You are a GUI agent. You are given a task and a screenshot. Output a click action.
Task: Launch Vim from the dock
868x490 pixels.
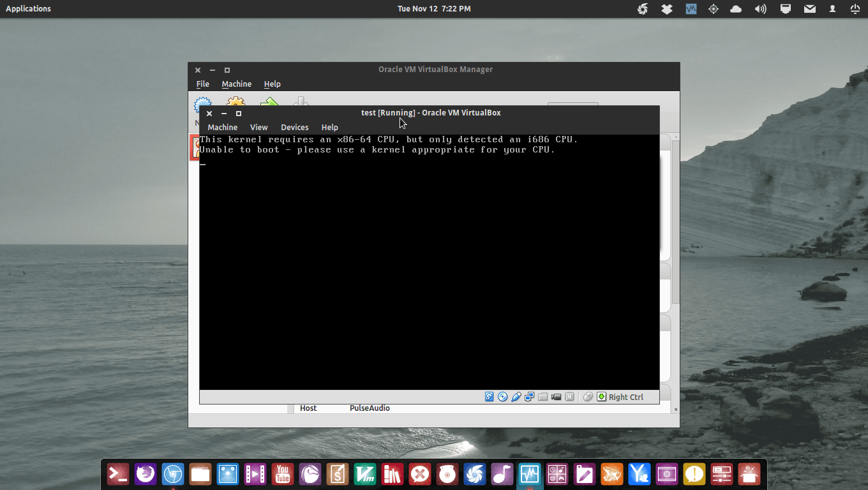[x=365, y=474]
